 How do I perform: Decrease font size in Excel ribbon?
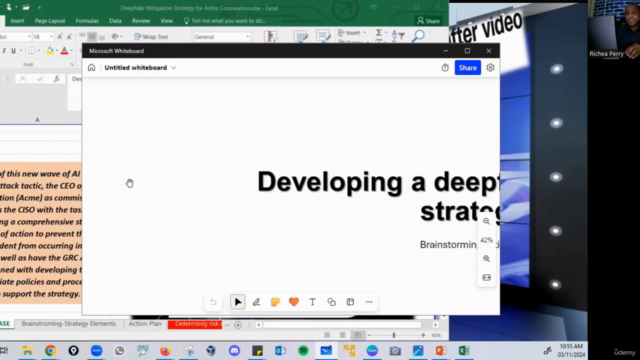[69, 37]
